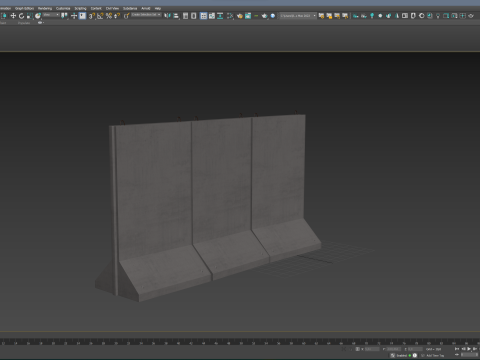Select the Select and Place tool

38,16
